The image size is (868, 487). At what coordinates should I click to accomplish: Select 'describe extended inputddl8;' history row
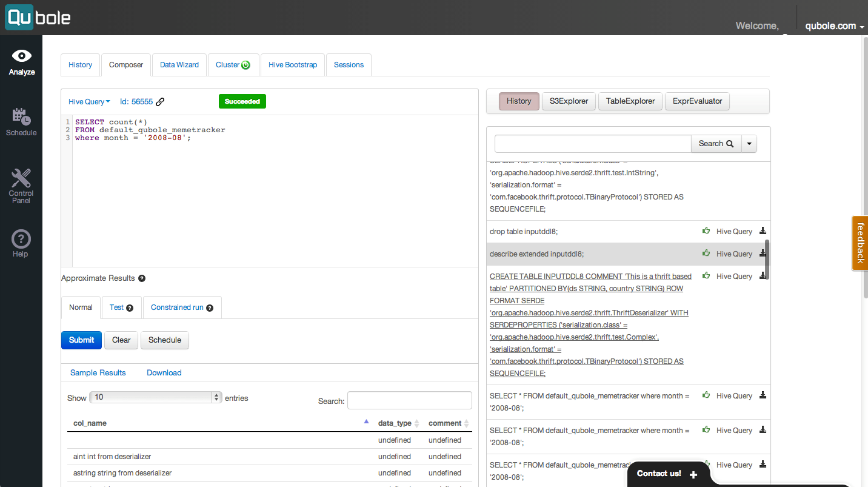(x=629, y=254)
